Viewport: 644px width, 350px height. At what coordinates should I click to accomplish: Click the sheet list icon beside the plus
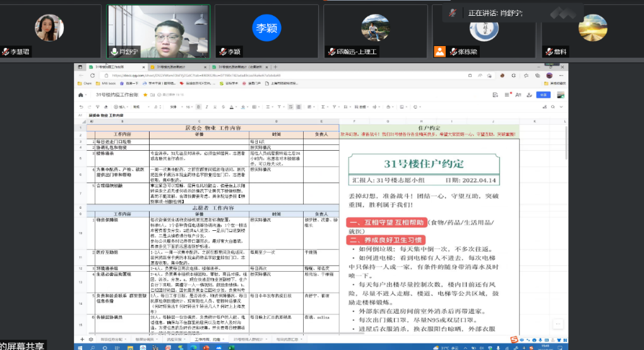[x=91, y=339]
